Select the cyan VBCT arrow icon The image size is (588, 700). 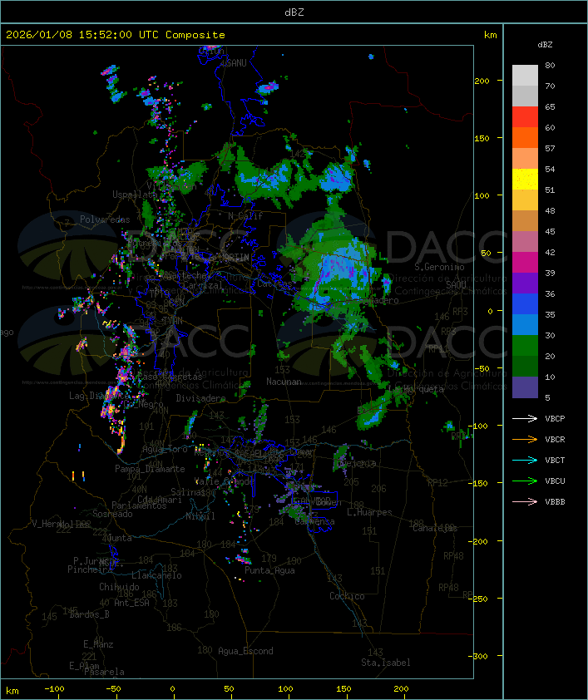point(525,460)
